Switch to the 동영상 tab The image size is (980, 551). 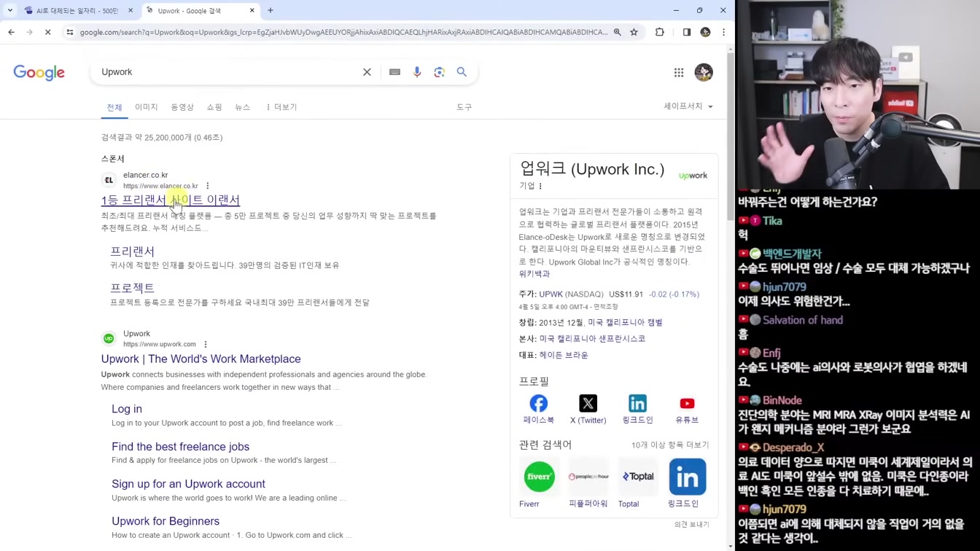pos(182,107)
